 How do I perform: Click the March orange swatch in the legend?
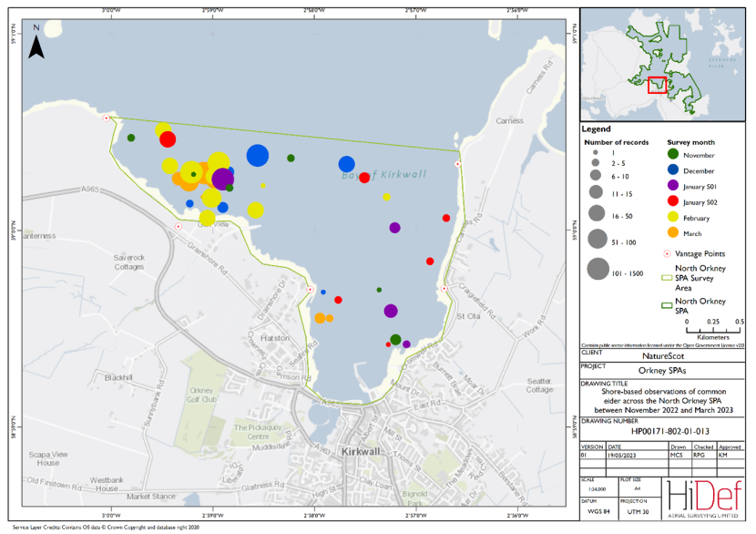(673, 232)
